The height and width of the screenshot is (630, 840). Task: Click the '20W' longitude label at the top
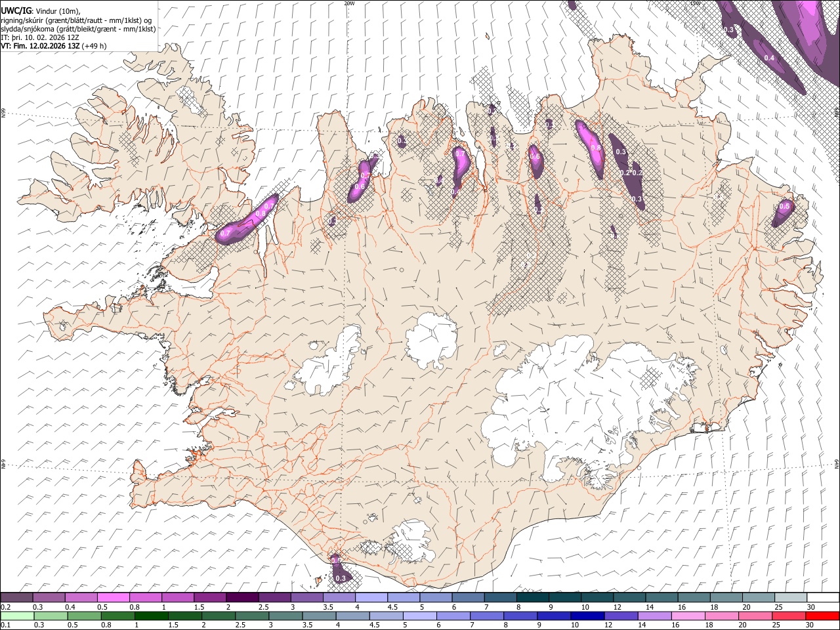click(350, 3)
